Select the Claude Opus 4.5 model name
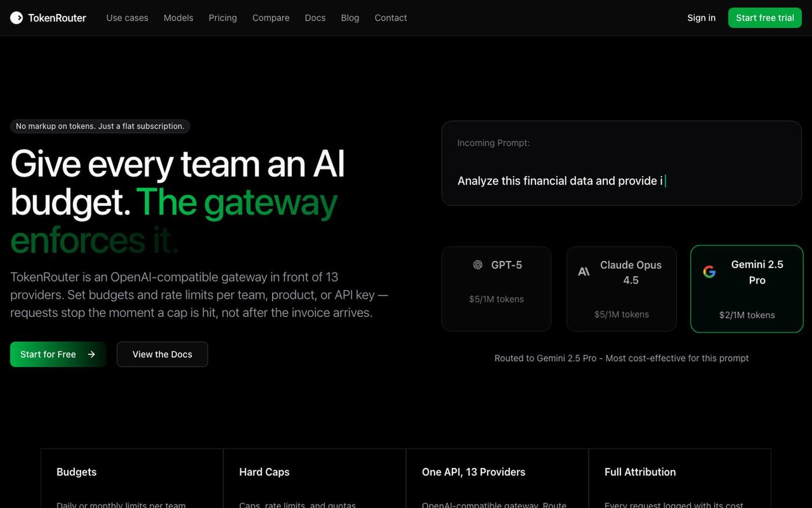Viewport: 812px width, 508px height. [630, 272]
